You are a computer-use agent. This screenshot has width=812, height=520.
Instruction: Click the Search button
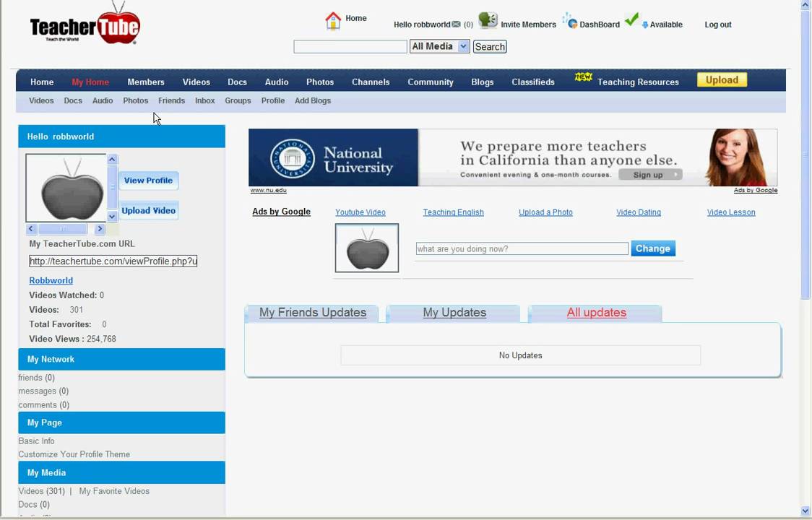(490, 47)
